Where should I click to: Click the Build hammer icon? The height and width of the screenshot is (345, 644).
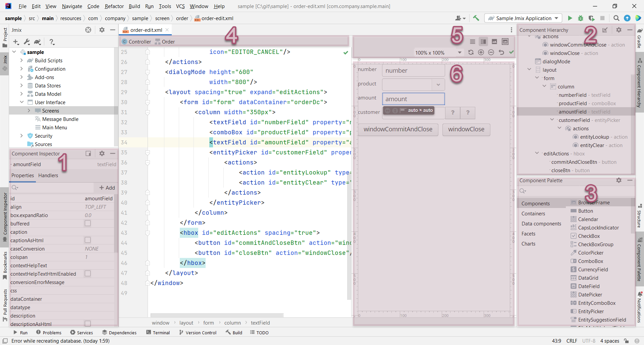point(476,18)
